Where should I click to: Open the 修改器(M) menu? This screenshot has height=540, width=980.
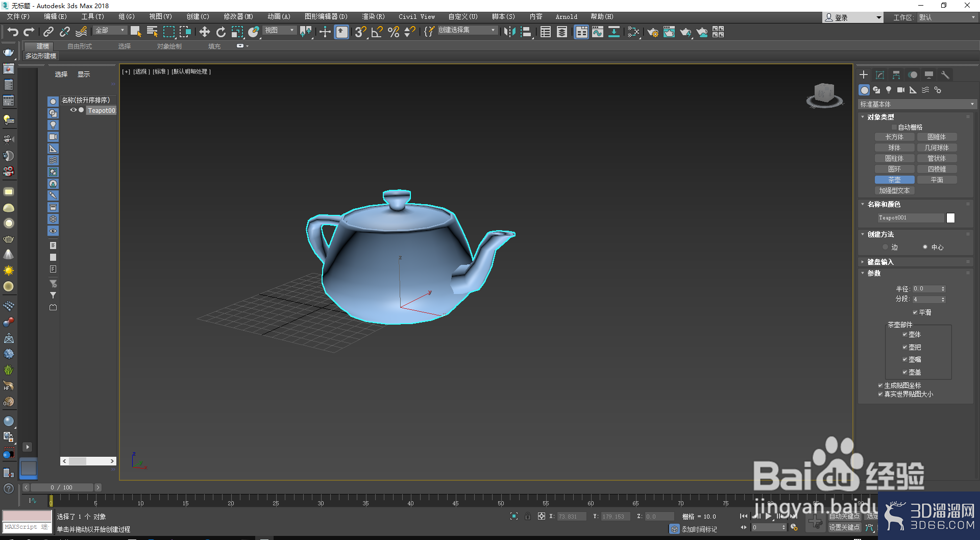pyautogui.click(x=238, y=17)
